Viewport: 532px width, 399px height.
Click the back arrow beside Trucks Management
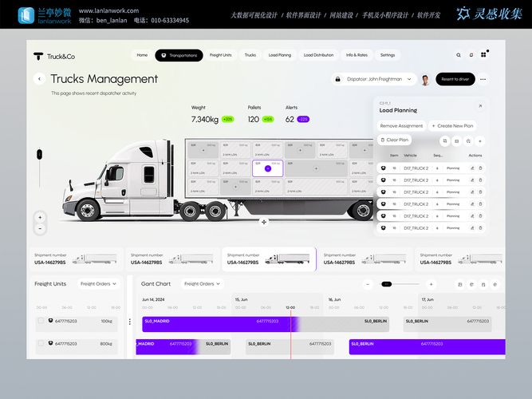click(39, 79)
